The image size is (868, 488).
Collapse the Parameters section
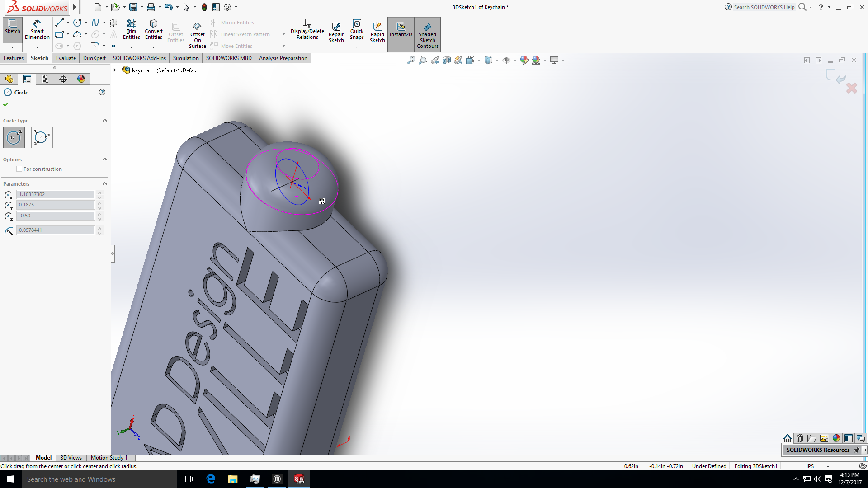[104, 183]
